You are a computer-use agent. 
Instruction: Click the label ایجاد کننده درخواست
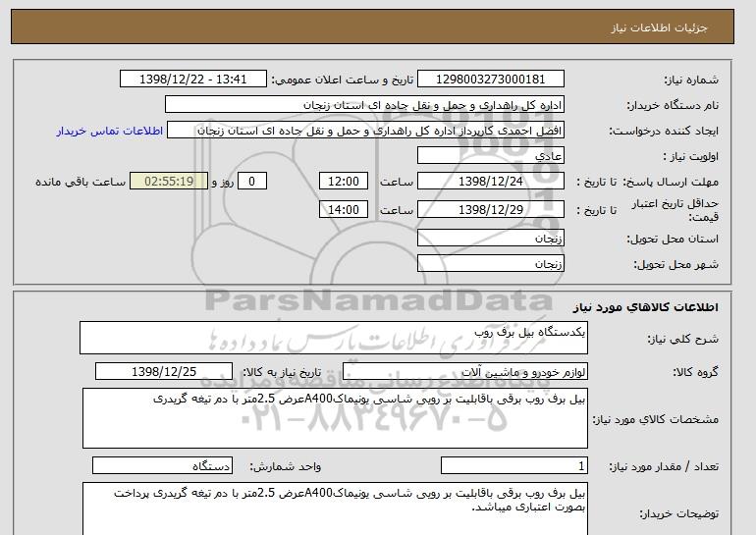(664, 132)
